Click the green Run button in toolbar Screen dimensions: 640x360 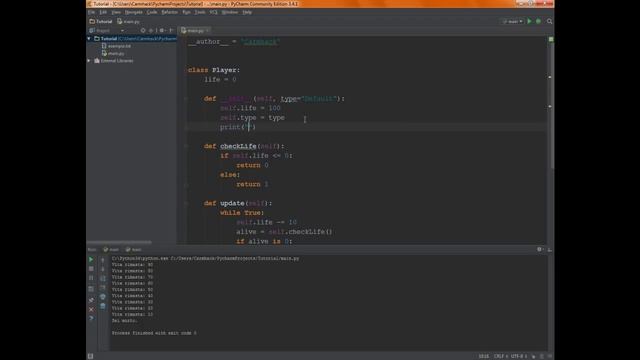click(x=530, y=21)
